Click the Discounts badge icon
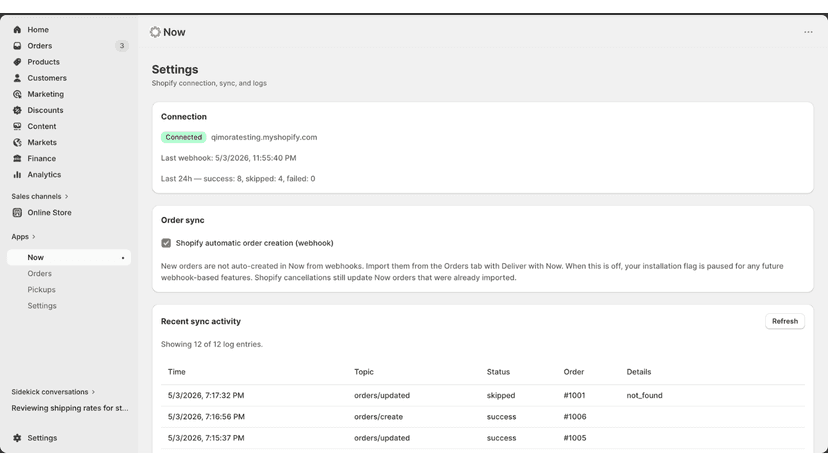This screenshot has height=466, width=828. [17, 110]
